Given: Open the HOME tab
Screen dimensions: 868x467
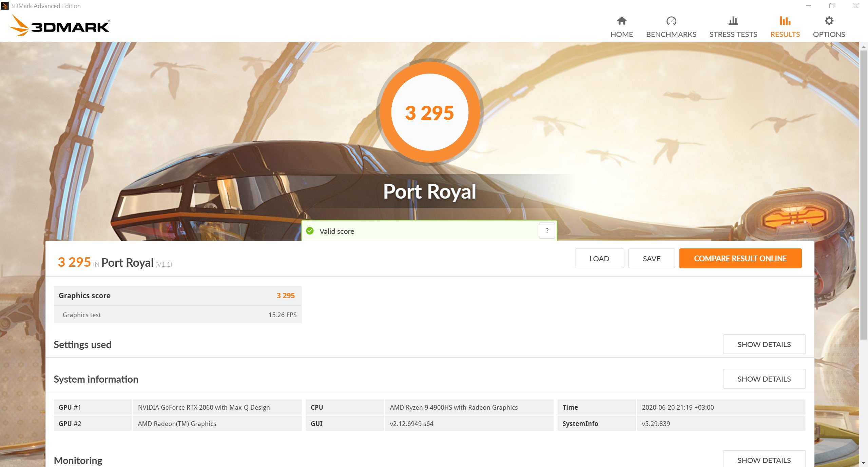Looking at the screenshot, I should click(621, 26).
